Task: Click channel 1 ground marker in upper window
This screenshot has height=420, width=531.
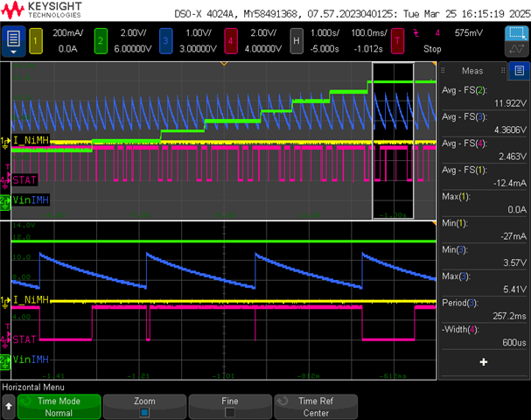Action: (x=4, y=143)
